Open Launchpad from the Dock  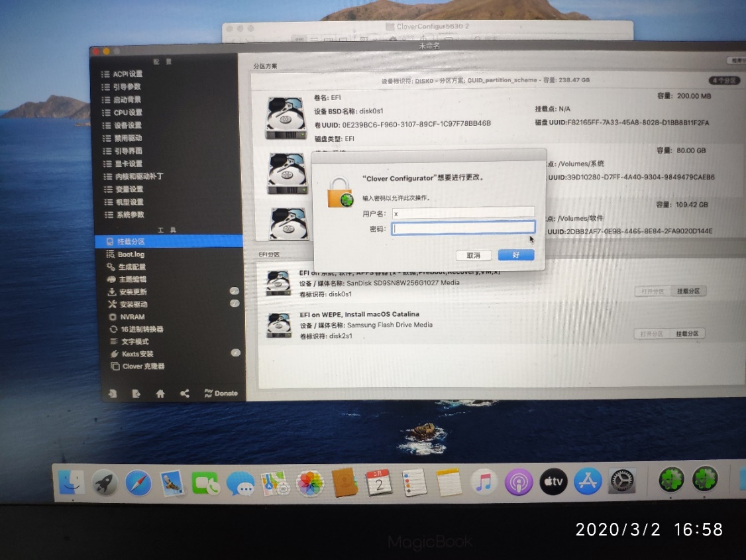tap(105, 482)
